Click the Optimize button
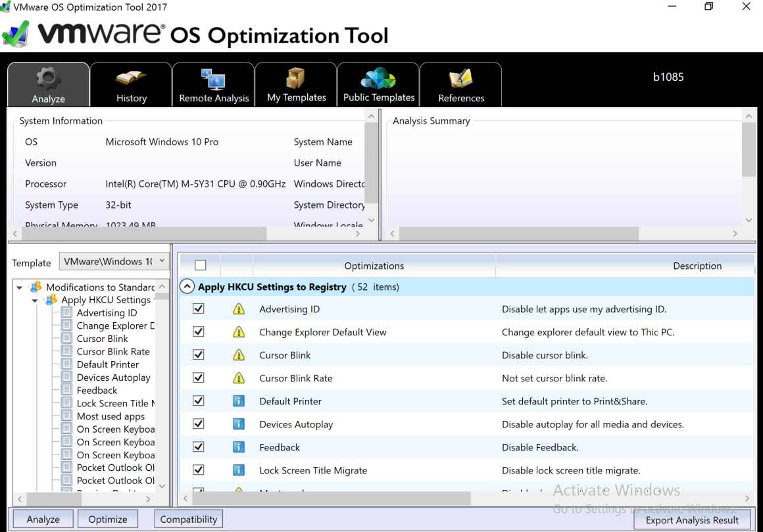Image resolution: width=763 pixels, height=532 pixels. pyautogui.click(x=107, y=519)
